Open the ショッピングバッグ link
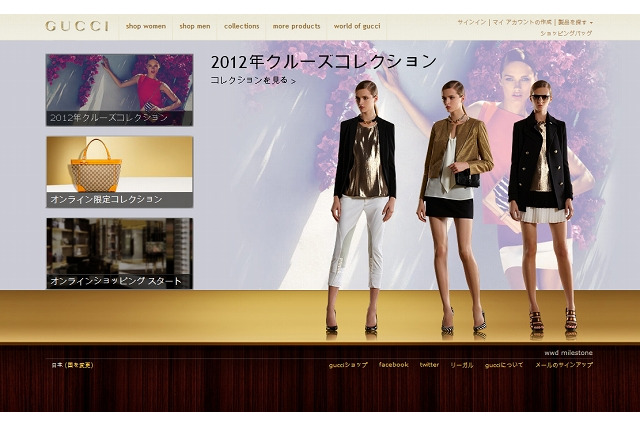The width and height of the screenshot is (640, 426). click(x=566, y=33)
